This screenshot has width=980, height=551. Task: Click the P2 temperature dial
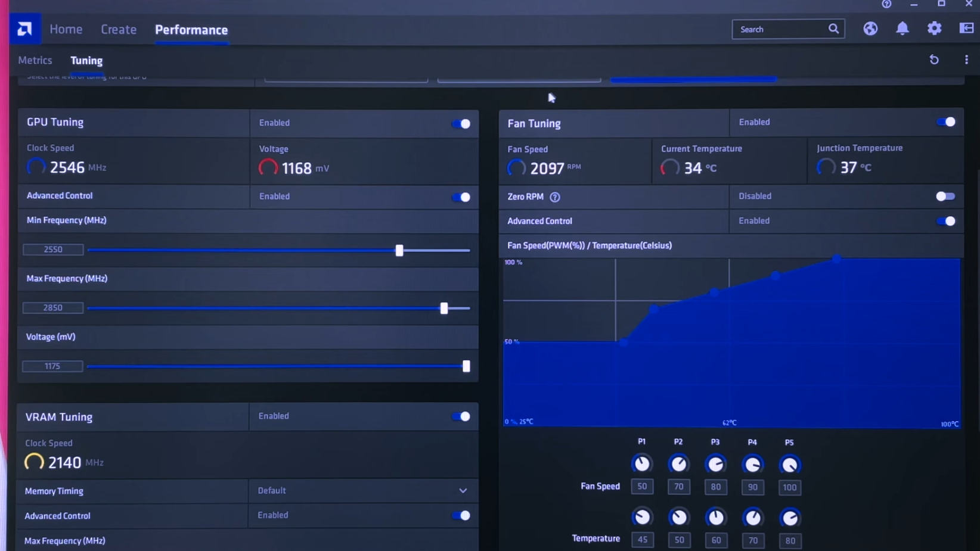(x=679, y=517)
